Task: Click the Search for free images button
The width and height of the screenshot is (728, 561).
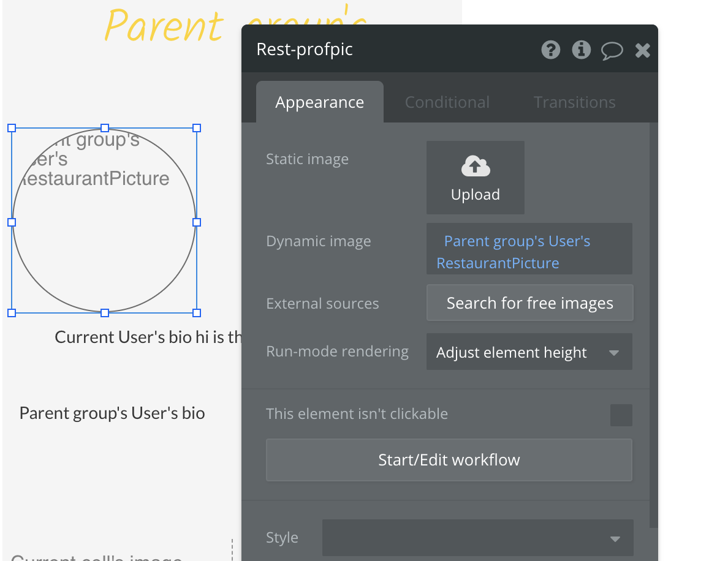Action: pos(529,303)
